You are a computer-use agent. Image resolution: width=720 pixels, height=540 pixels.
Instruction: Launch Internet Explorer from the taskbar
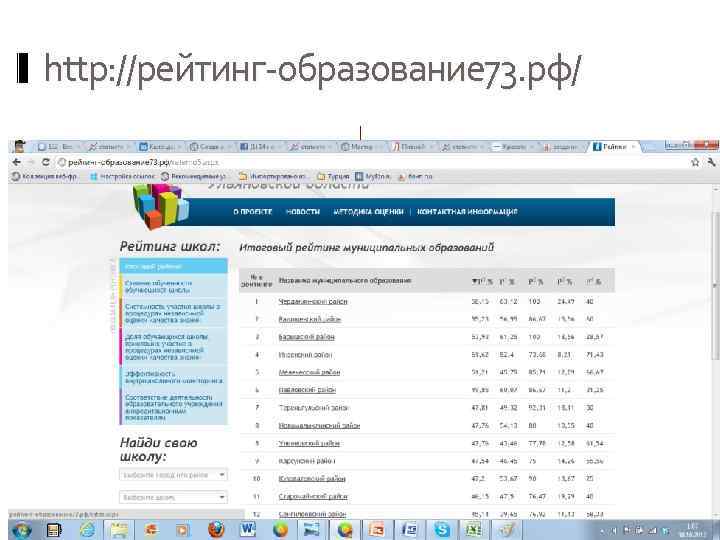pos(87,530)
